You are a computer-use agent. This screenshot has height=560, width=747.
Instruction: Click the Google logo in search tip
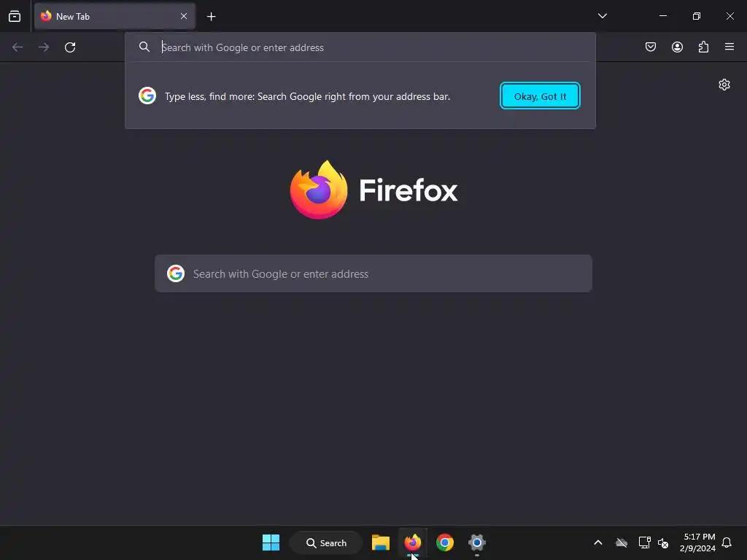[x=147, y=96]
